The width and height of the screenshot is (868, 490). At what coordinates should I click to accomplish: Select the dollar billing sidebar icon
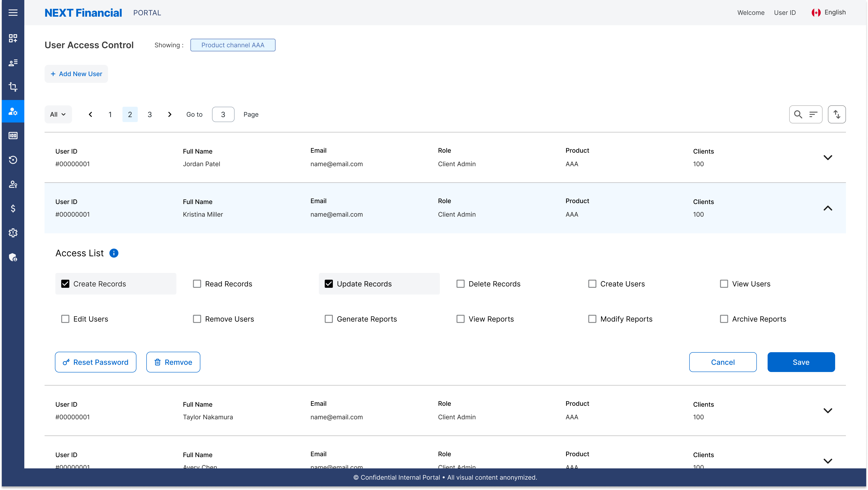[13, 208]
